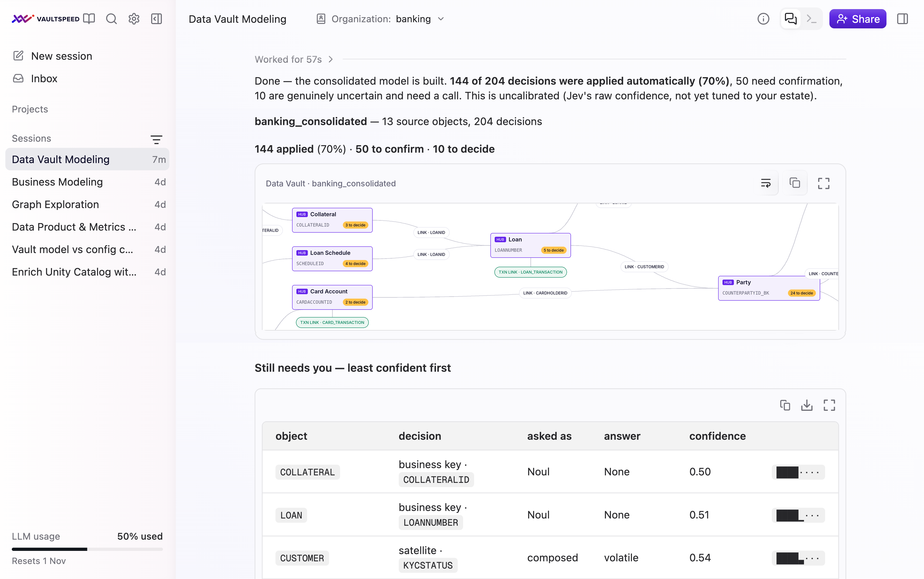
Task: Open the Data Product & Metrics session
Action: (87, 227)
